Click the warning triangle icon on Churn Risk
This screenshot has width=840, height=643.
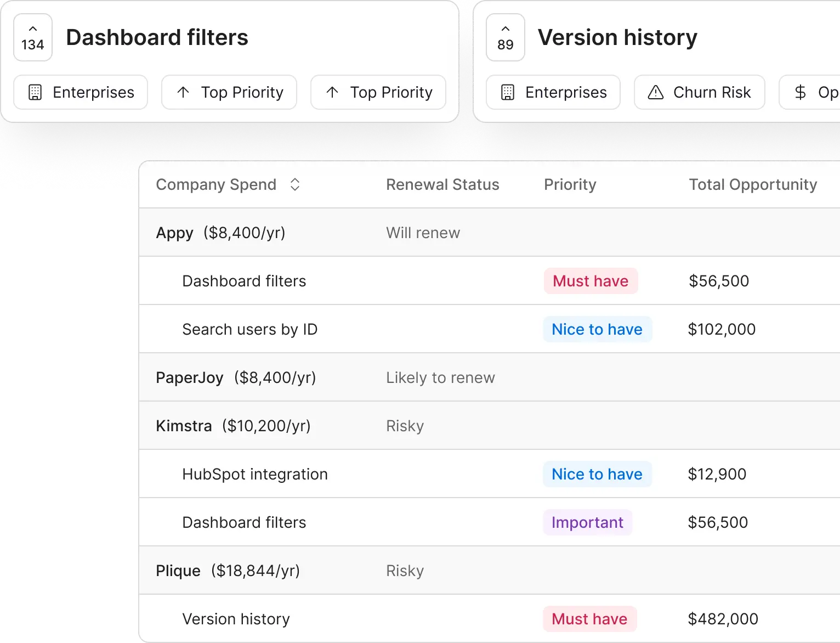pos(655,92)
